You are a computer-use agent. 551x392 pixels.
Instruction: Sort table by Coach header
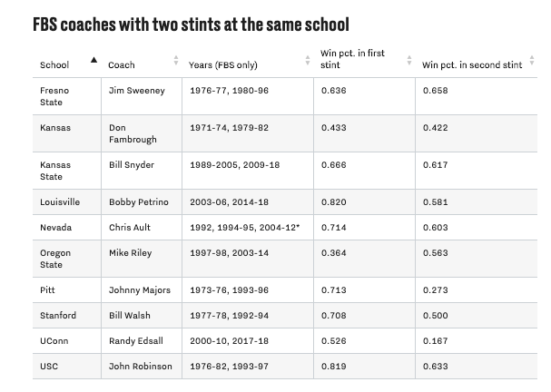click(x=122, y=64)
